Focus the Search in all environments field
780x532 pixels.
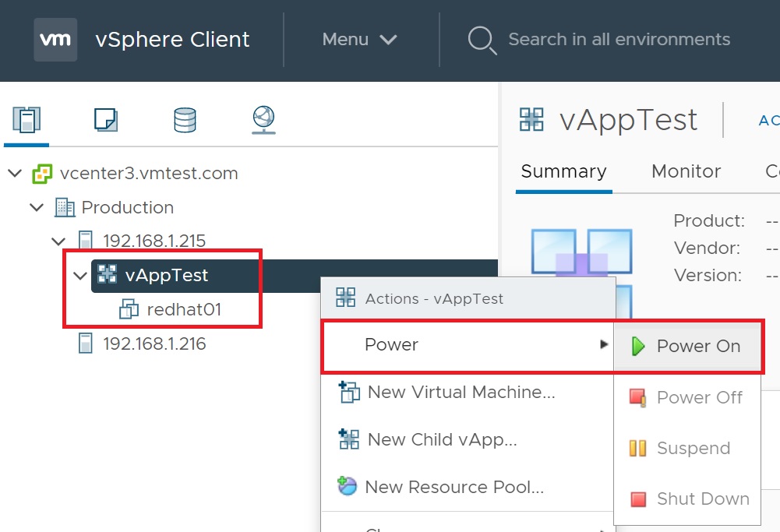pos(619,39)
